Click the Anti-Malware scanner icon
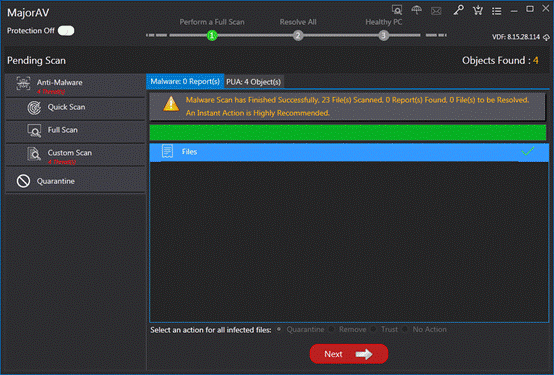Screen dimensions: 554x375 coord(23,83)
